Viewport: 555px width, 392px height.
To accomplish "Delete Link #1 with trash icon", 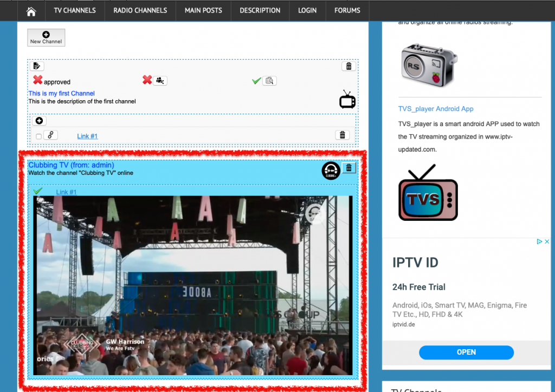I will (343, 135).
